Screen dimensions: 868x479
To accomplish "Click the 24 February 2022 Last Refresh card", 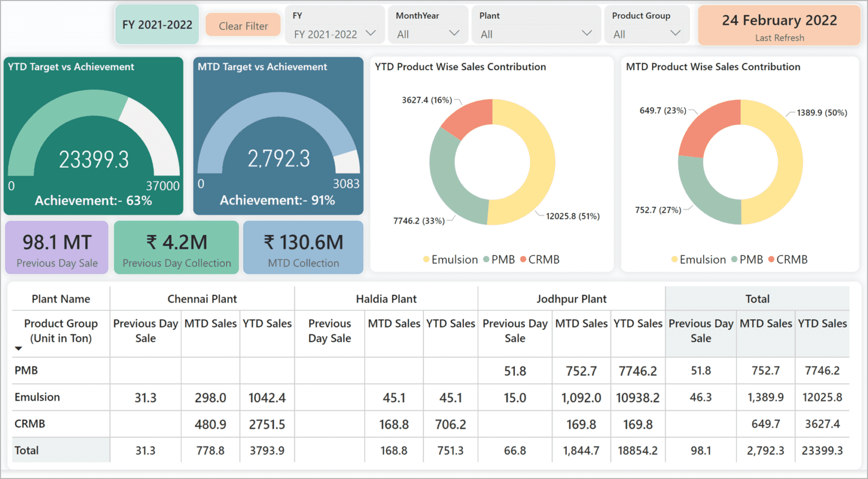I will [x=778, y=25].
